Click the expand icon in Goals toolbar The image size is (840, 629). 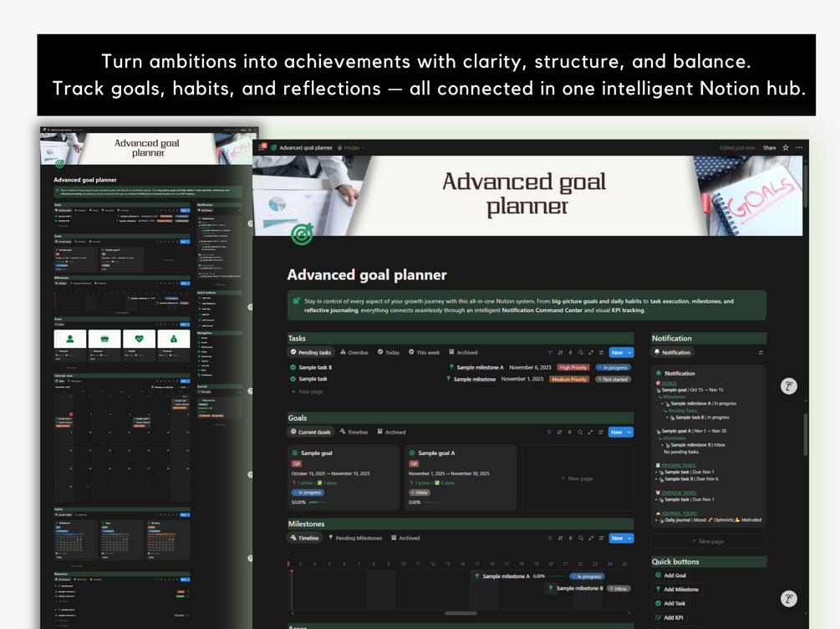click(590, 432)
